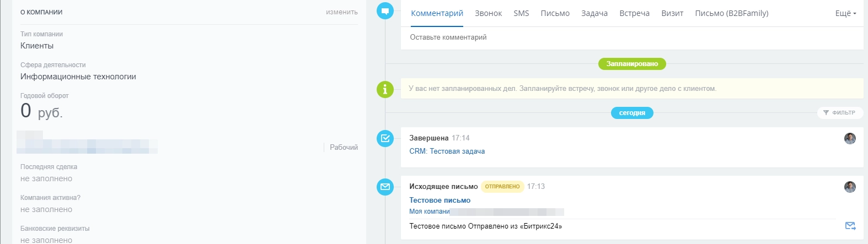The height and width of the screenshot is (244, 868).
Task: Open the CRM: Тестовая задача link
Action: pyautogui.click(x=447, y=151)
